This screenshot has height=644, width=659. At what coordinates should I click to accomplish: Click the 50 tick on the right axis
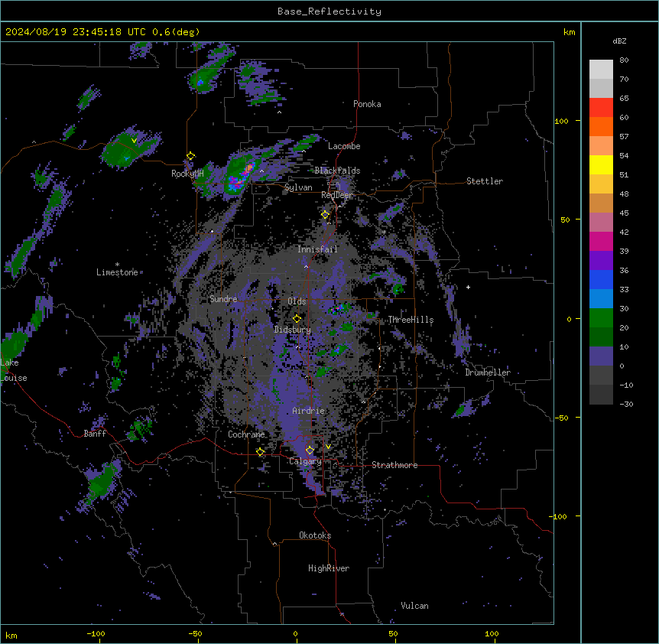(565, 220)
